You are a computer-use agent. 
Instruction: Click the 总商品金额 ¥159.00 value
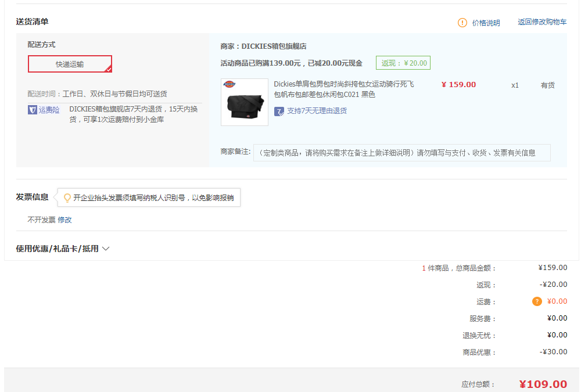pos(553,268)
